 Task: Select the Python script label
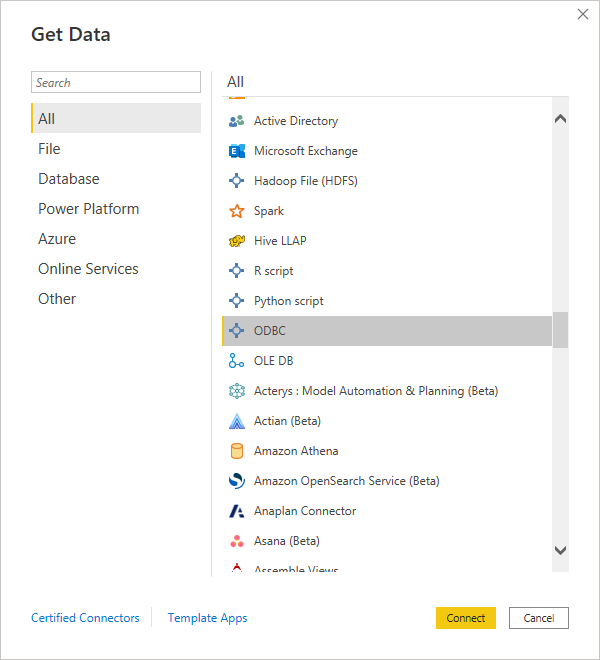pyautogui.click(x=288, y=301)
